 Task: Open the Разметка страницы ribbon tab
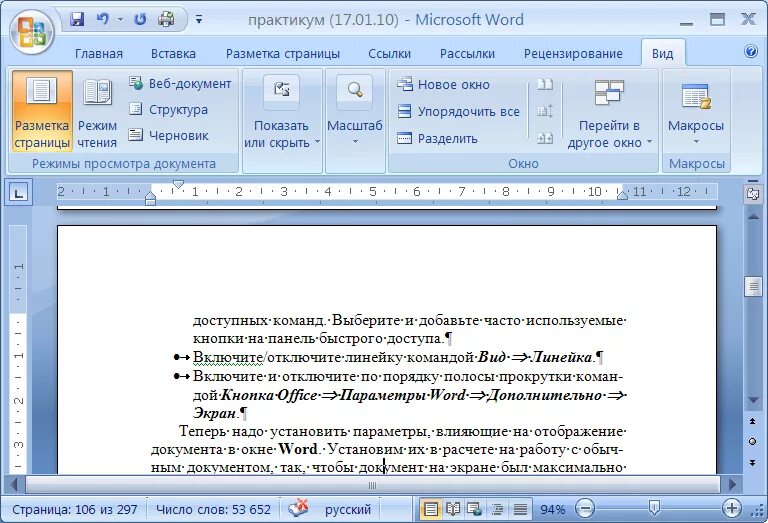pos(283,54)
